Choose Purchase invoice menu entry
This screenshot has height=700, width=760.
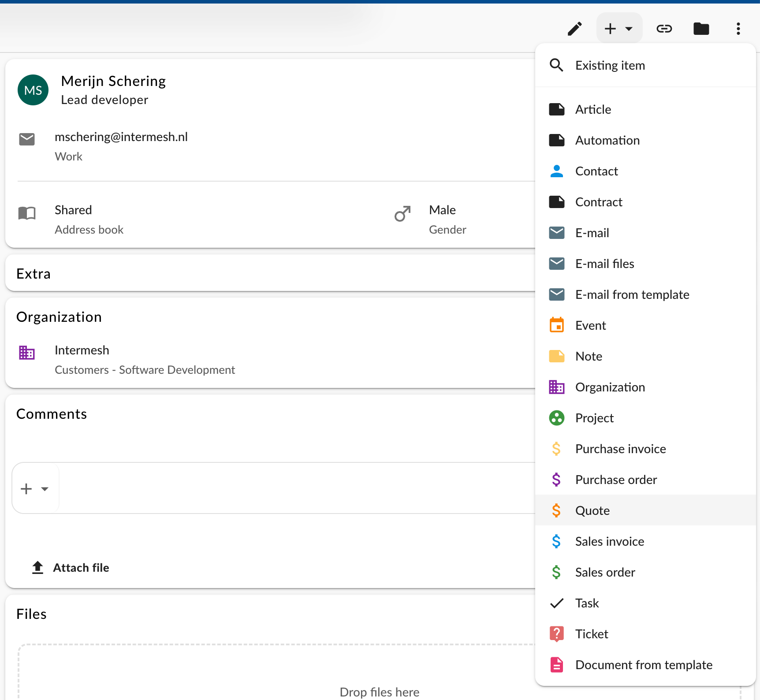(x=645, y=449)
